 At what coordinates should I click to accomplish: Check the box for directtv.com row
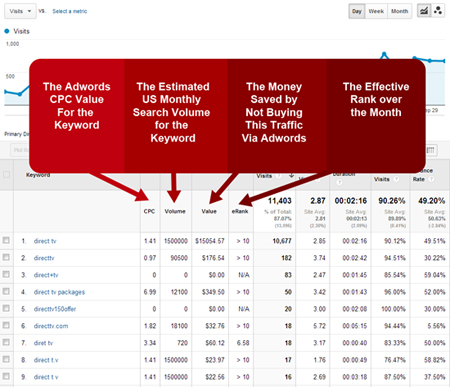click(x=6, y=325)
